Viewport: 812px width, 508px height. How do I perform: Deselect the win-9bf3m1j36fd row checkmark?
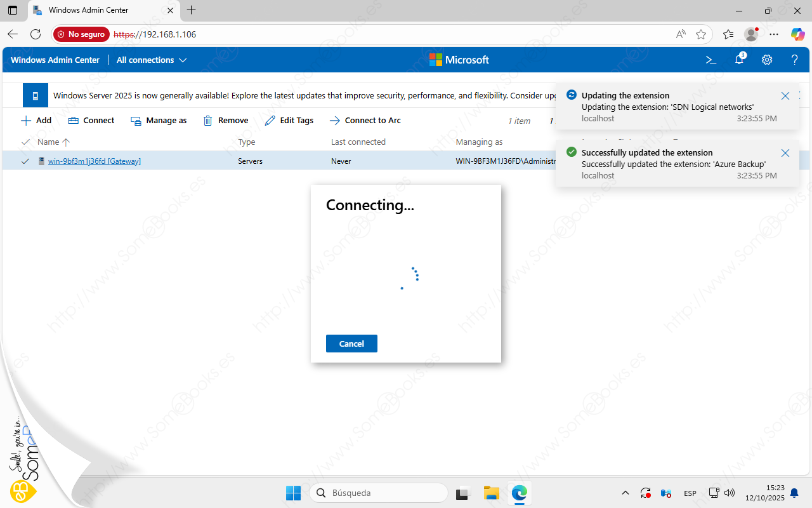[25, 161]
